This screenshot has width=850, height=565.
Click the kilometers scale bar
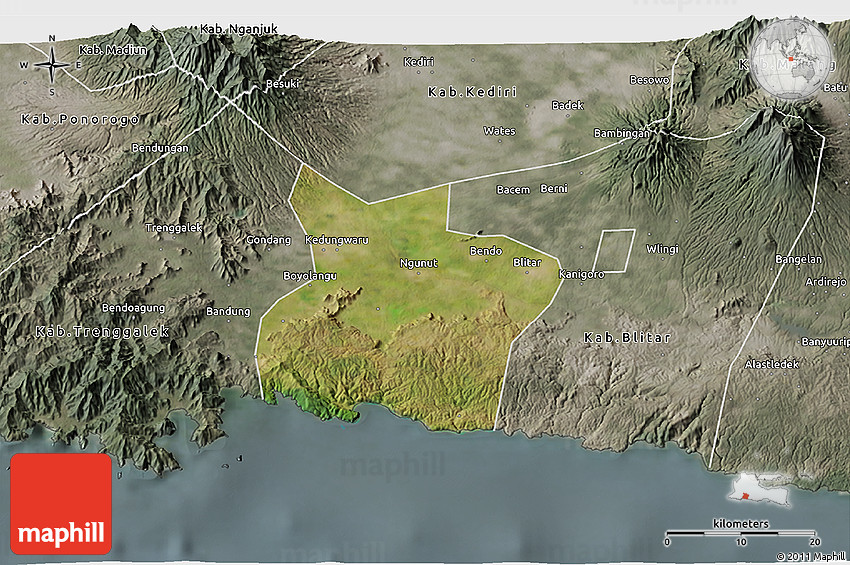pyautogui.click(x=741, y=531)
